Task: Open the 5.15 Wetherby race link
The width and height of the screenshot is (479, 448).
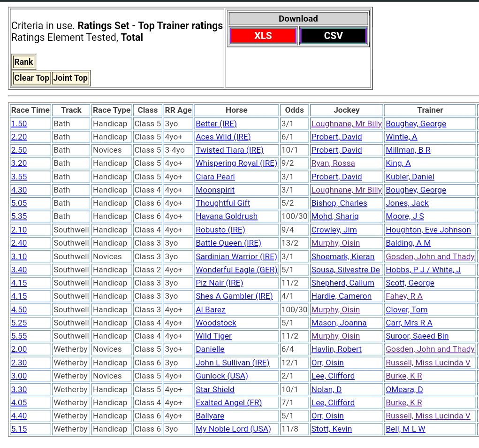Action: tap(19, 429)
